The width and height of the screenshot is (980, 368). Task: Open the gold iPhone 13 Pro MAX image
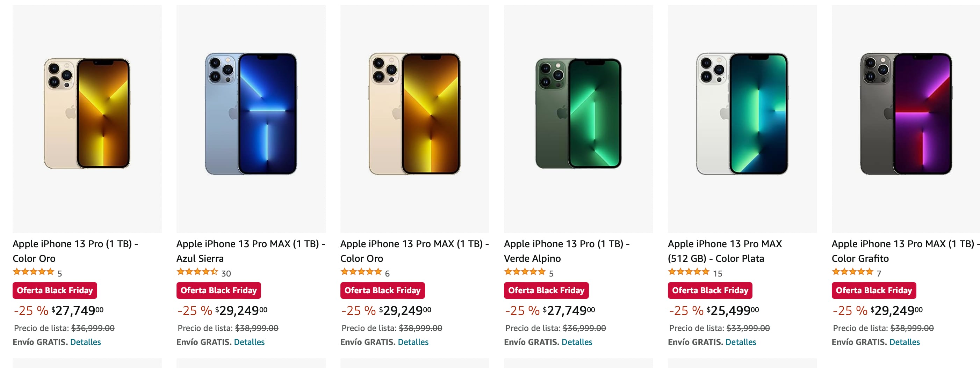(415, 113)
